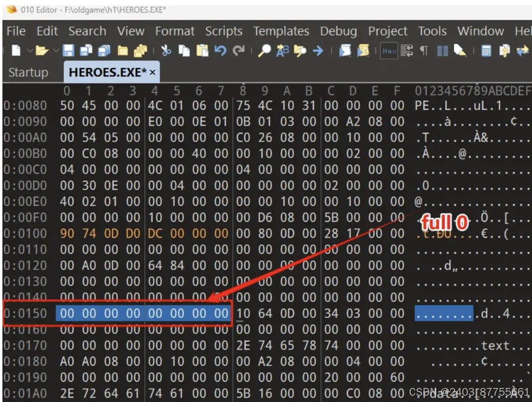Open the Format menu
This screenshot has height=402, width=532.
tap(175, 31)
